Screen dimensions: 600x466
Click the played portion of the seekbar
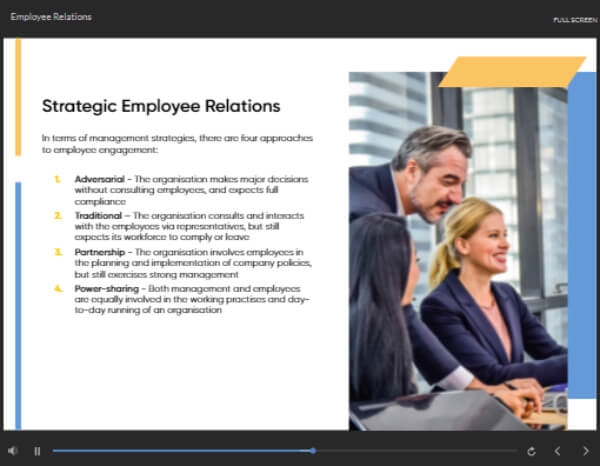point(180,451)
